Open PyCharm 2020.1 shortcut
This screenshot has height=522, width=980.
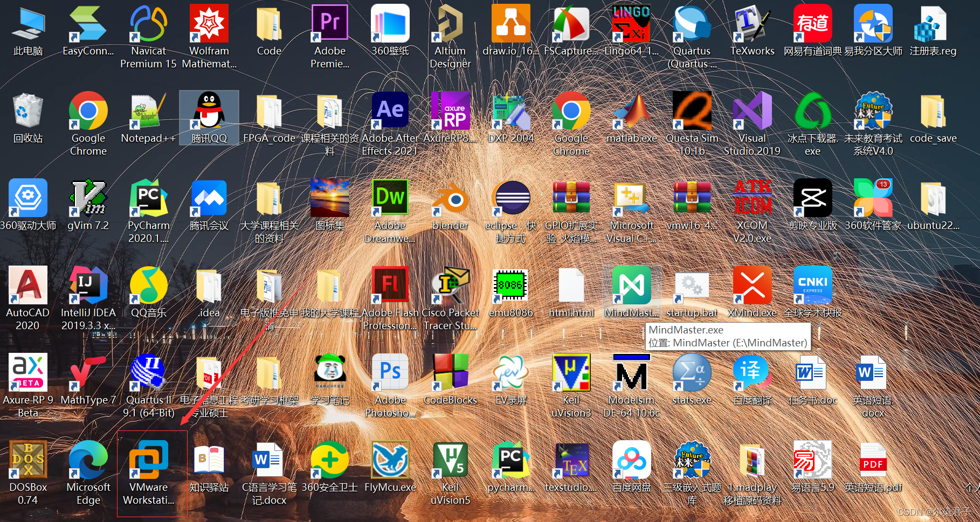[x=149, y=198]
